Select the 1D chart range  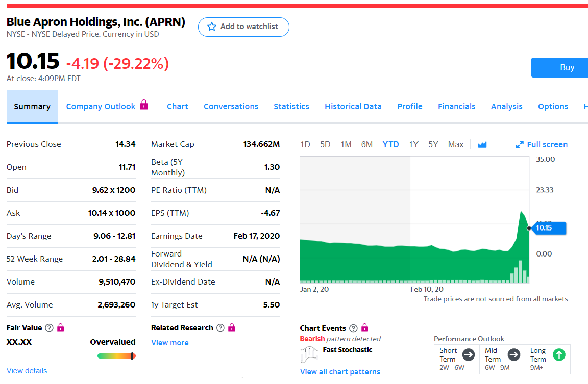(x=305, y=145)
